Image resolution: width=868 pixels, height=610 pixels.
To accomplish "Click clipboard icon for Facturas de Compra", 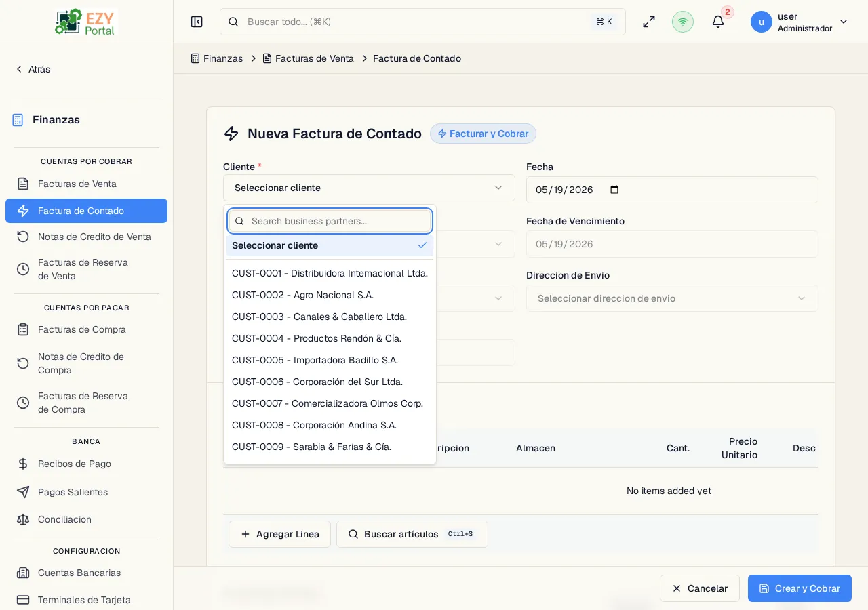I will [23, 329].
